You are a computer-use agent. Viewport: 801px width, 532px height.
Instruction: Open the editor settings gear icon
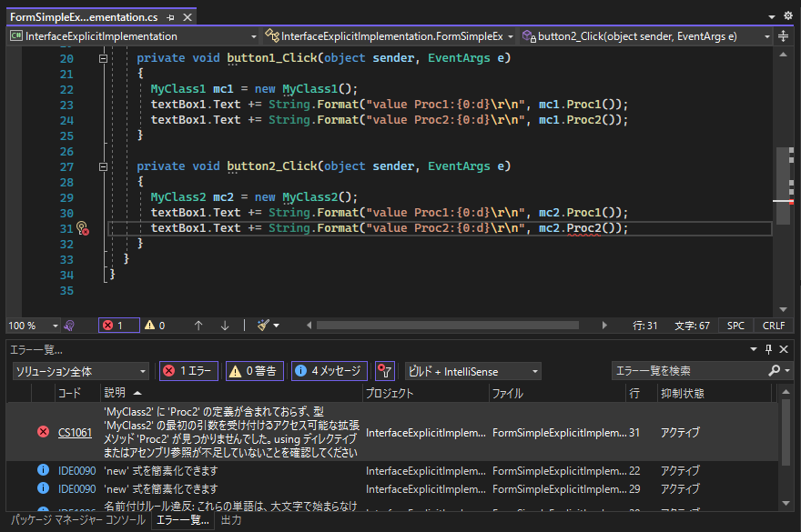tap(788, 15)
